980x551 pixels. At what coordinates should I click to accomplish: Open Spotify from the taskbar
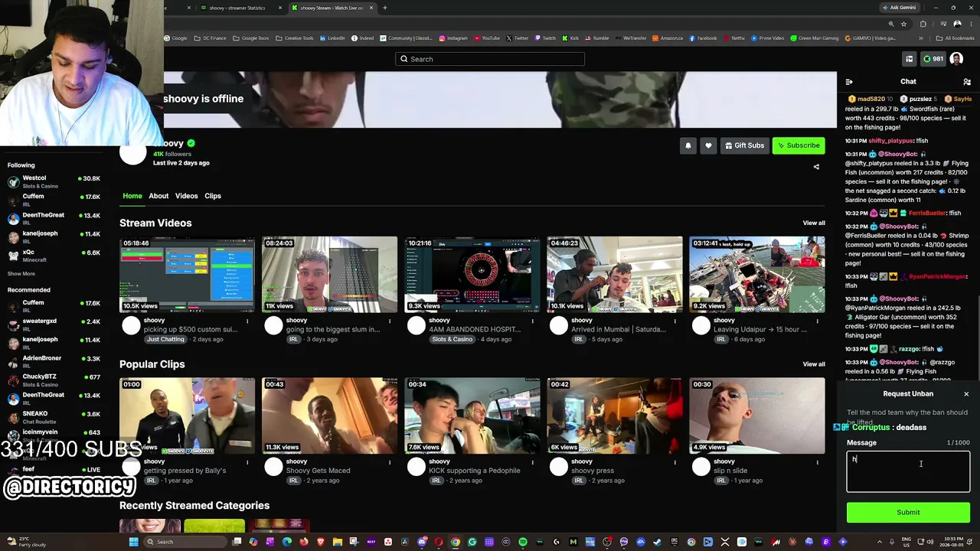[x=523, y=542]
